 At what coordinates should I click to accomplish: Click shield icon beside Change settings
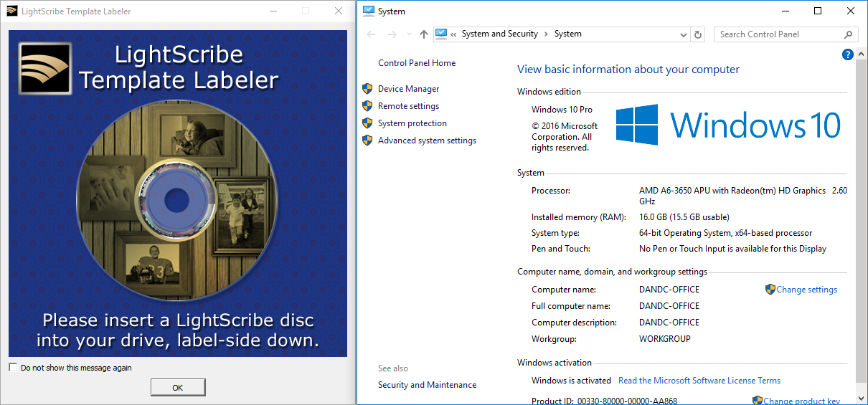coord(770,290)
